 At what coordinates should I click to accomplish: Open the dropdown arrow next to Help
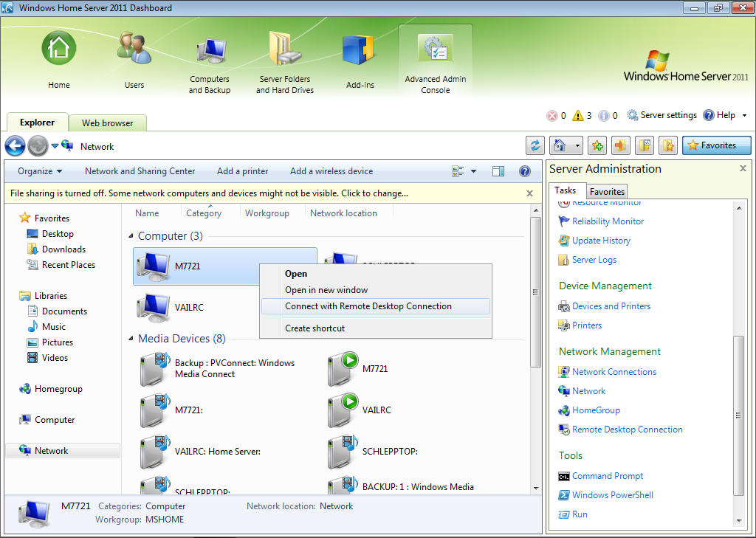tap(744, 115)
